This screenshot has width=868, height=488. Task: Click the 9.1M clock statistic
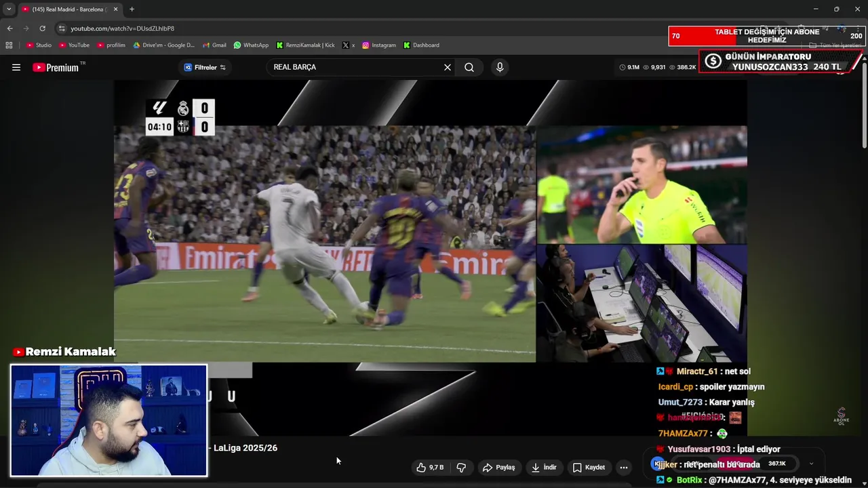click(629, 67)
